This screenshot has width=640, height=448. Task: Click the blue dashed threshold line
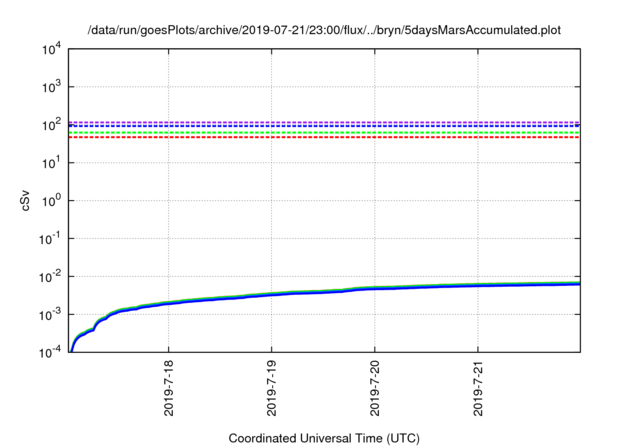point(324,126)
